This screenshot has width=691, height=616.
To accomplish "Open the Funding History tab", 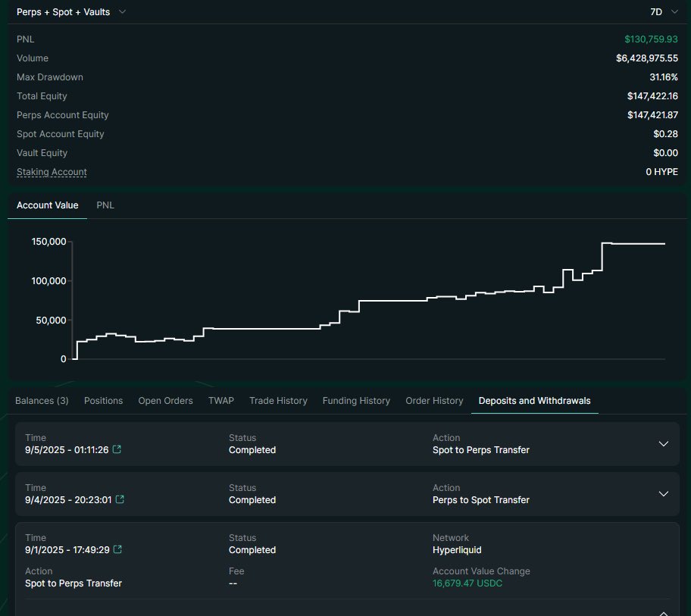I will pos(357,401).
